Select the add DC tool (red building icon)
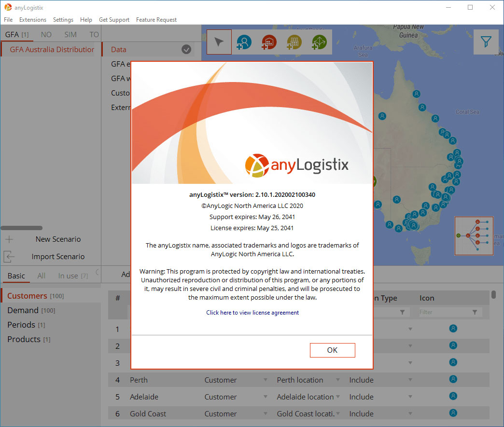This screenshot has width=504, height=427. [x=269, y=42]
